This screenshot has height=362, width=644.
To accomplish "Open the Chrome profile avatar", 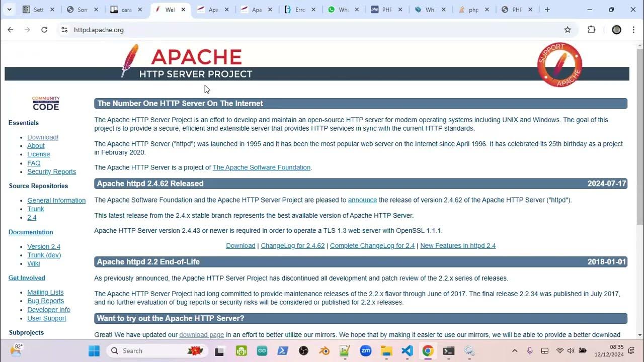I will pyautogui.click(x=616, y=30).
